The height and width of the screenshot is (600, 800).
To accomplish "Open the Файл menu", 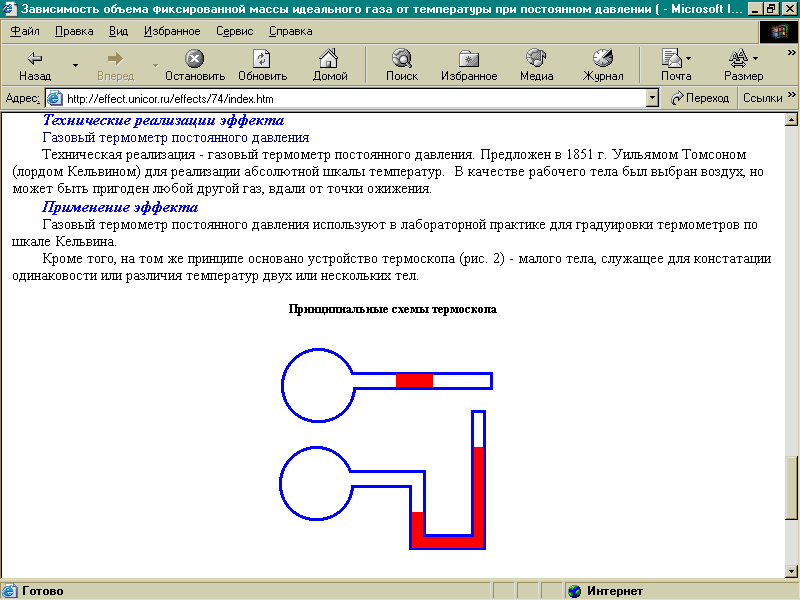I will coord(24,31).
